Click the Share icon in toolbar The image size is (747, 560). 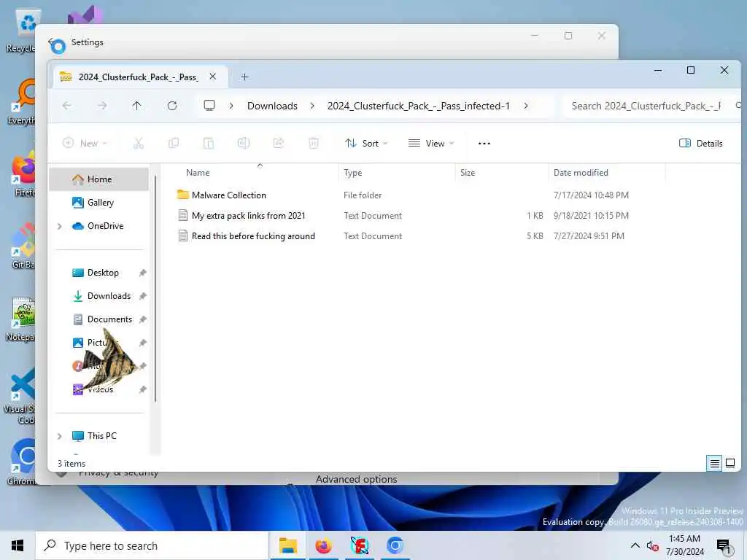coord(279,144)
